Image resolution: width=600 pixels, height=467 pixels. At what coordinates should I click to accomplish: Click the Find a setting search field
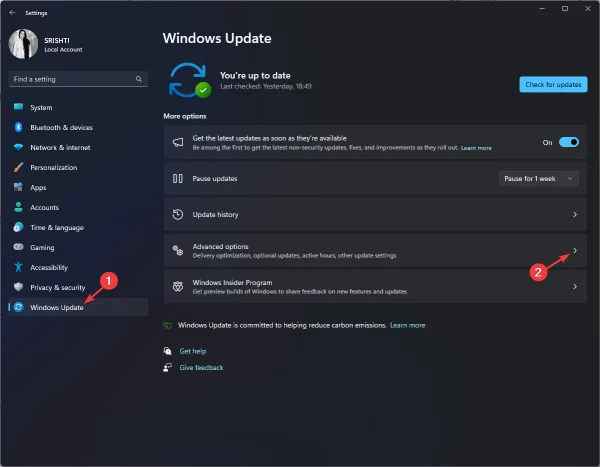click(78, 79)
